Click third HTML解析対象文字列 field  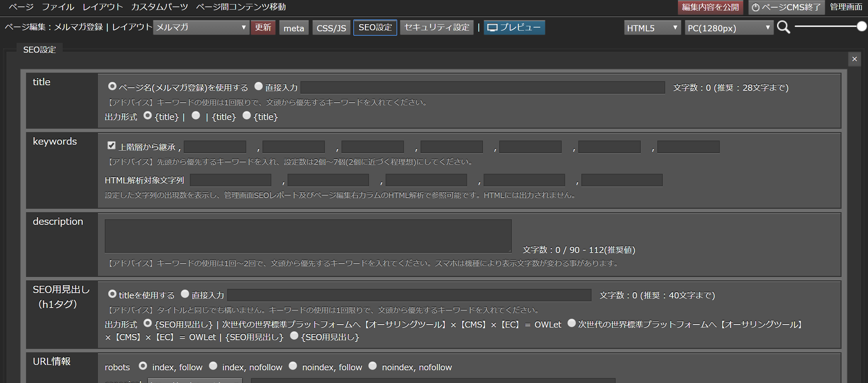coord(426,180)
